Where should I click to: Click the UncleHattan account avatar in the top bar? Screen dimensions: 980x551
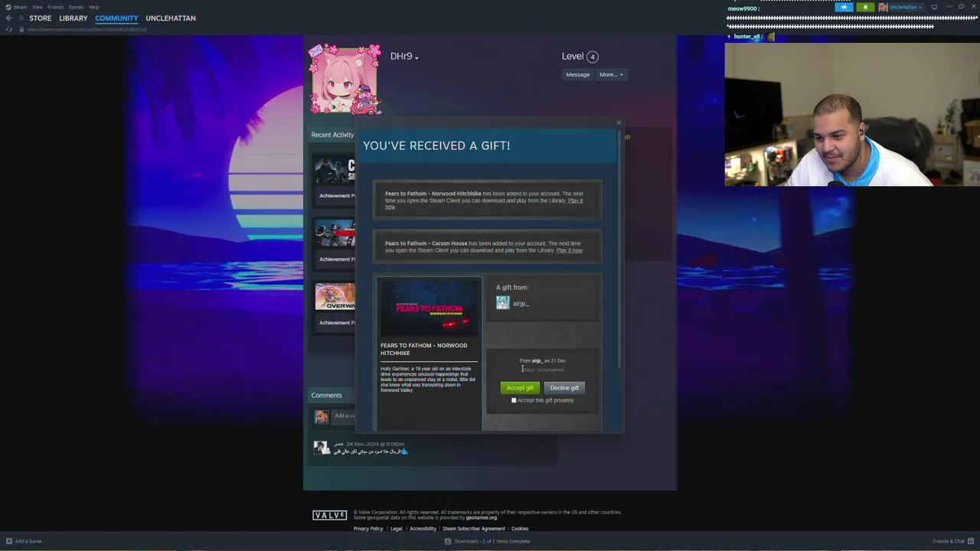tap(883, 7)
